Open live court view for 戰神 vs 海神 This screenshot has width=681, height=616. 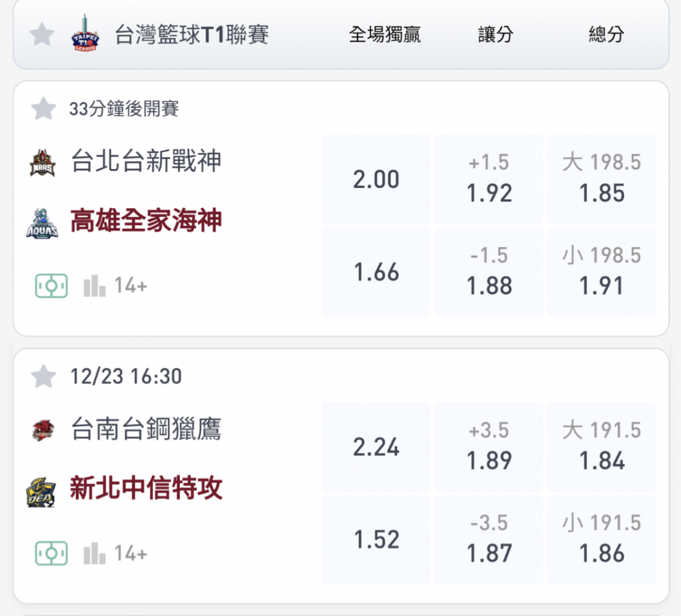[x=51, y=286]
